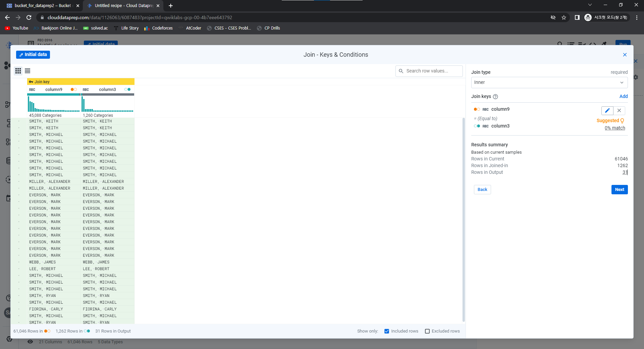Click the address bar URL
644x349 pixels.
tap(140, 17)
